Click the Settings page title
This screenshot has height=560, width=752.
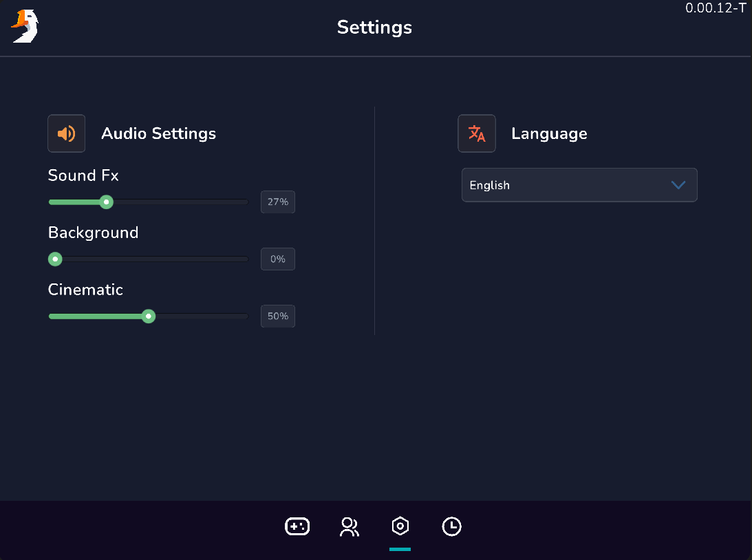tap(374, 28)
